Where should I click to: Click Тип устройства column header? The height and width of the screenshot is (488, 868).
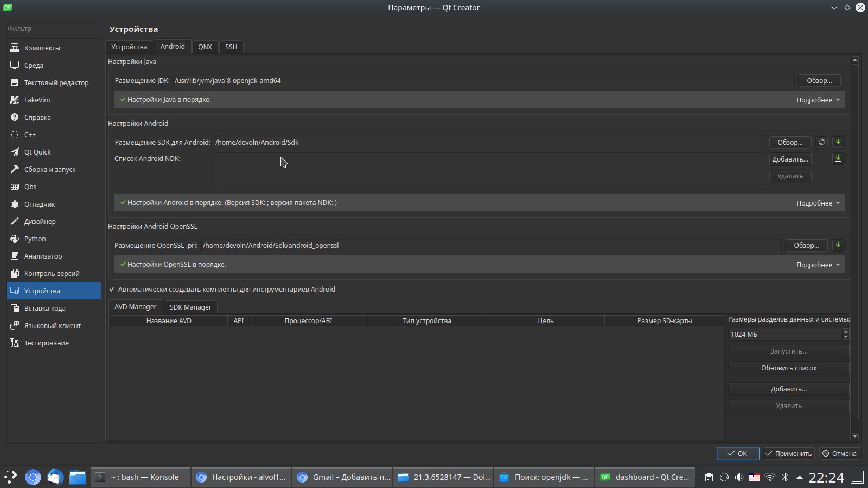[x=427, y=320]
